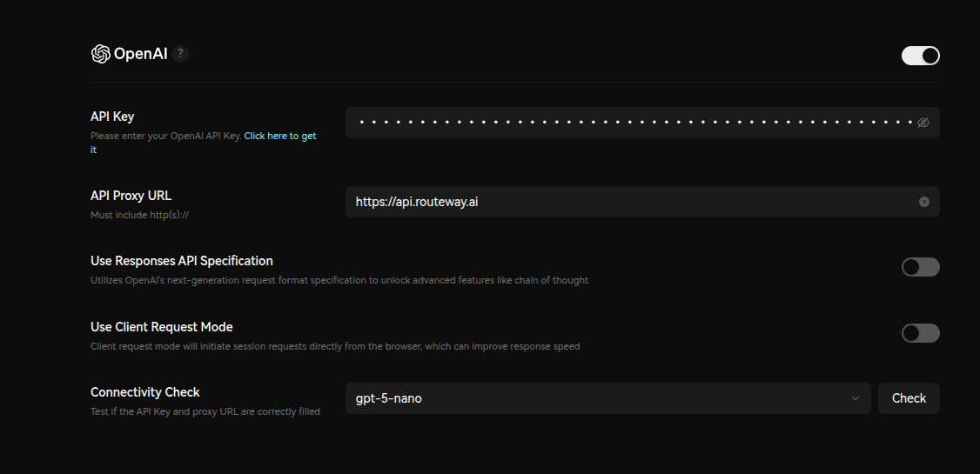980x474 pixels.
Task: Open the gpt-5-nano model dropdown
Action: pos(607,398)
